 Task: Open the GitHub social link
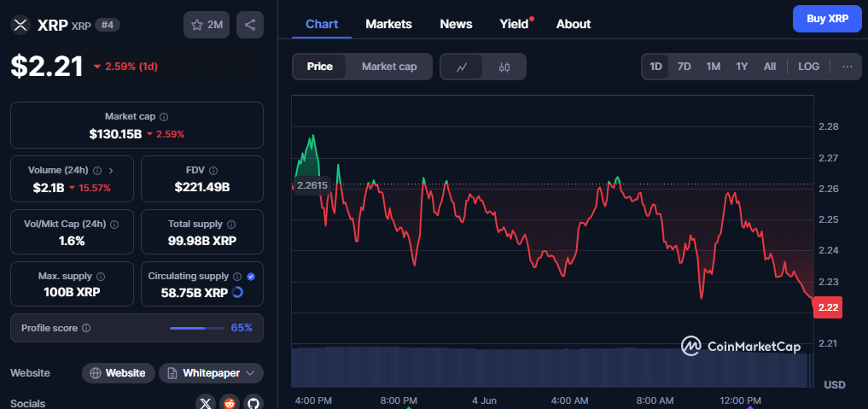(x=253, y=404)
